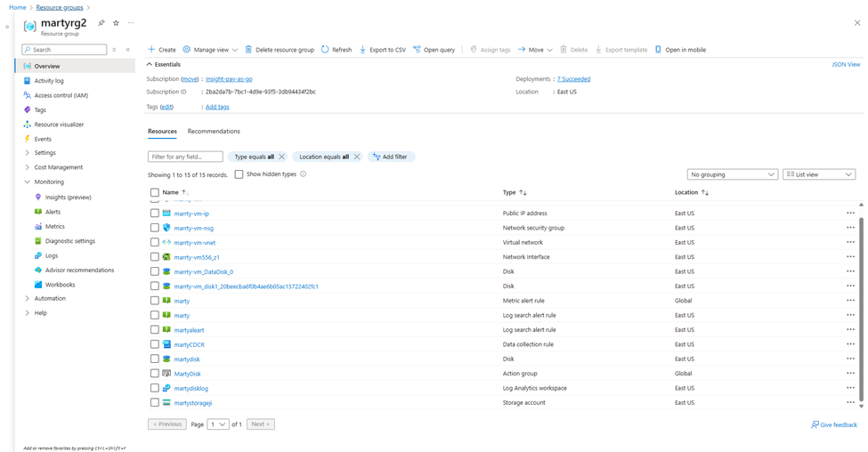Image resolution: width=868 pixels, height=452 pixels.
Task: Click the Add filter button
Action: coord(389,157)
